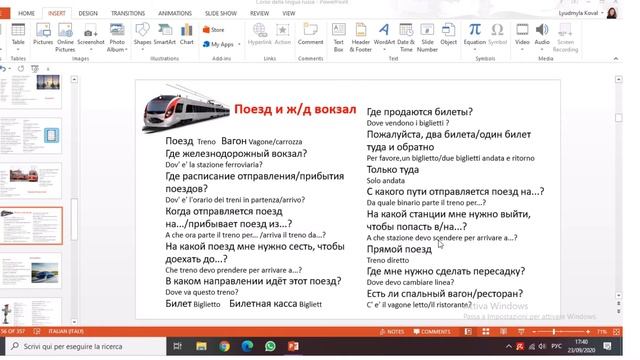Open the Photo Album dropdown arrow
This screenshot has height=360, width=640.
point(127,49)
